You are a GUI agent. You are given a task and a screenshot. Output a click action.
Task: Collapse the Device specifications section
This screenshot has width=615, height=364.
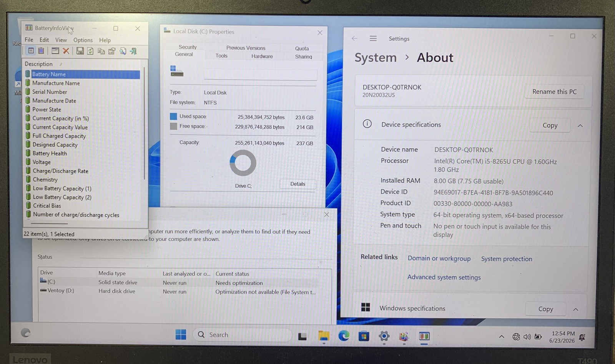pos(580,126)
